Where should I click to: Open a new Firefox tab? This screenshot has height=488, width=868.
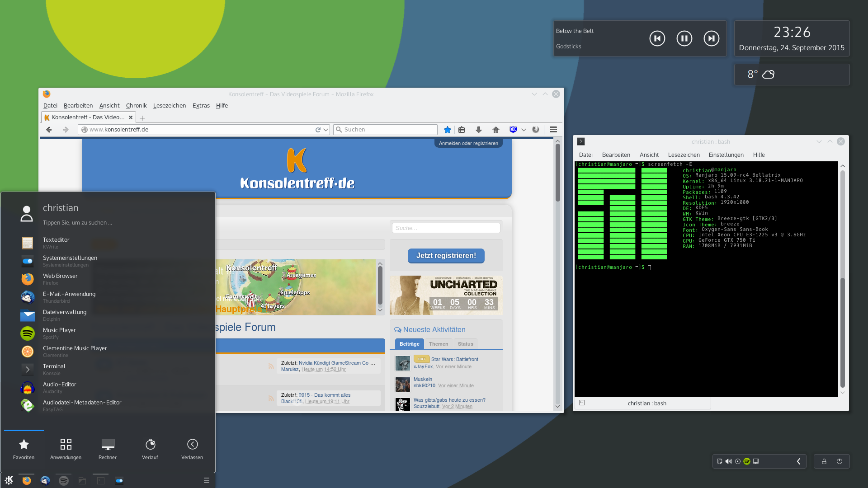tap(142, 118)
